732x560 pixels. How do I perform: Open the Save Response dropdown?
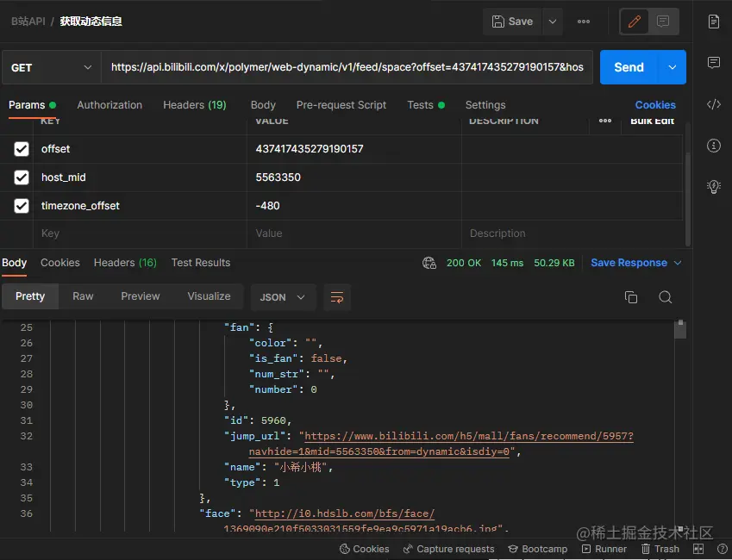click(x=635, y=263)
